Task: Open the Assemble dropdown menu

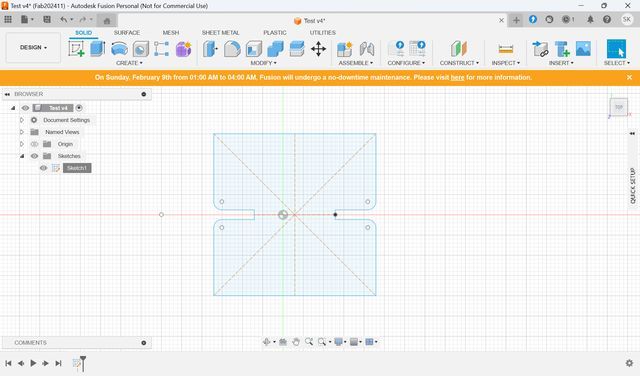Action: (356, 63)
